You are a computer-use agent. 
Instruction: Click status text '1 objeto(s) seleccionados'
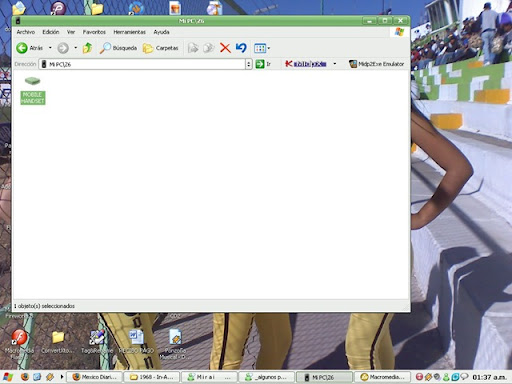point(44,306)
